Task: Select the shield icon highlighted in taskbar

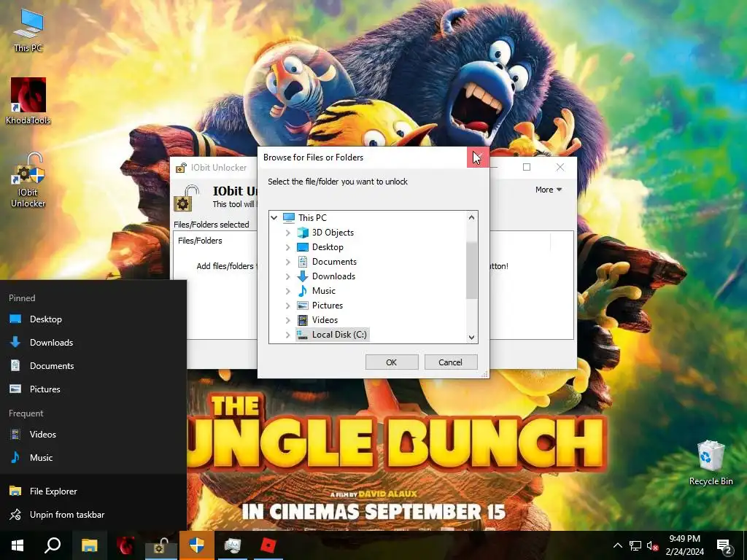Action: point(197,545)
